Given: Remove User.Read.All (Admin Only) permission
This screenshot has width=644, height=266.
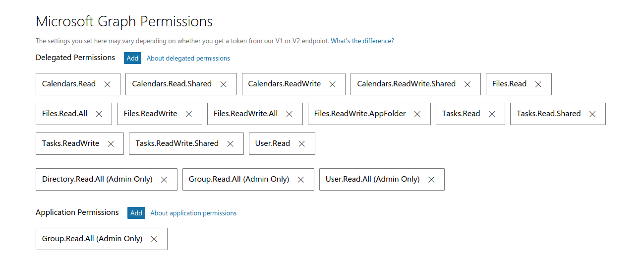Looking at the screenshot, I should click(431, 180).
